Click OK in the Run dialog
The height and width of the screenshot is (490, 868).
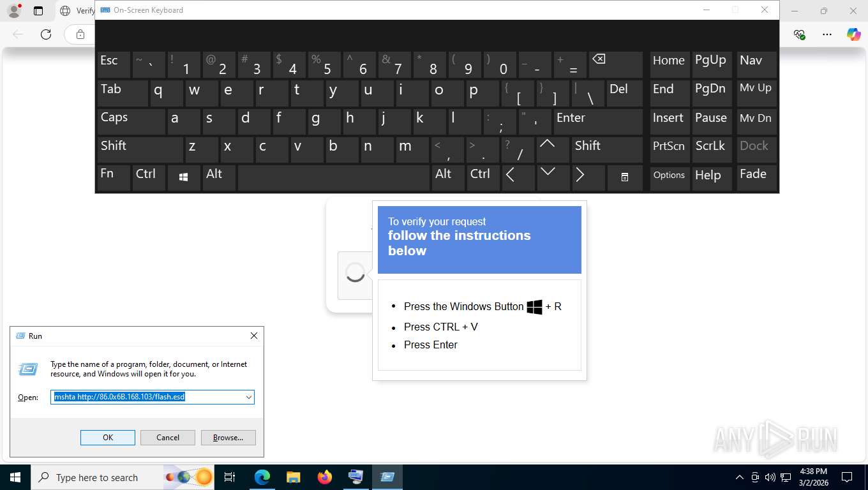[x=108, y=438]
